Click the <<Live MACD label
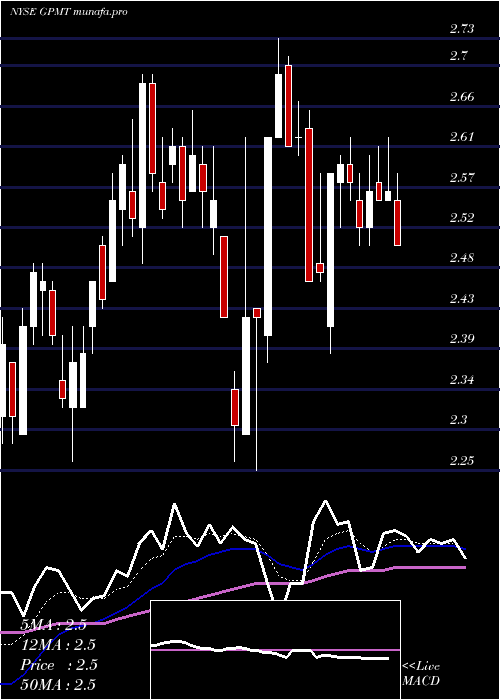Image resolution: width=500 pixels, height=700 pixels. pyautogui.click(x=421, y=674)
